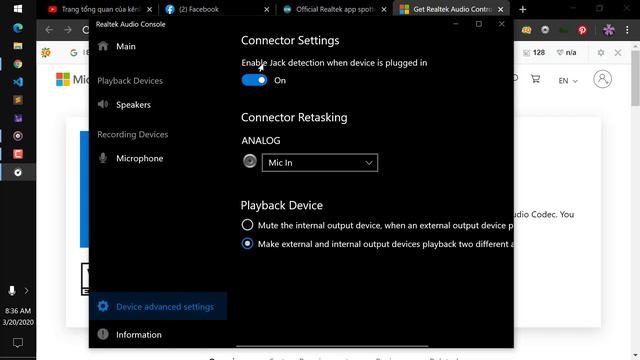Select Mute the internal output device option

pos(247,225)
